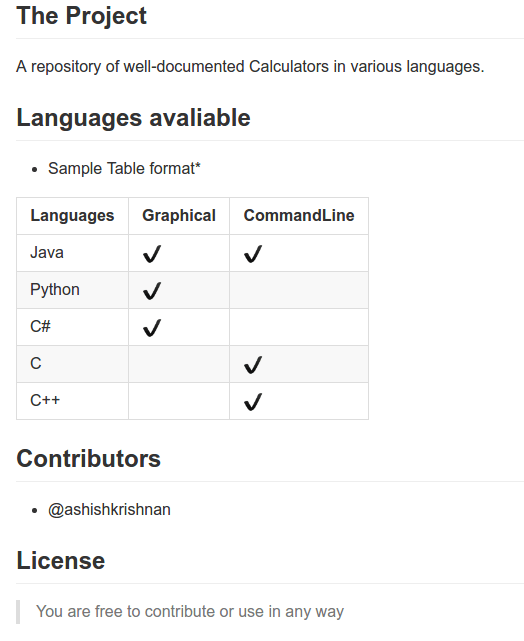This screenshot has width=524, height=641.
Task: Click the repository description sentence
Action: tap(250, 67)
